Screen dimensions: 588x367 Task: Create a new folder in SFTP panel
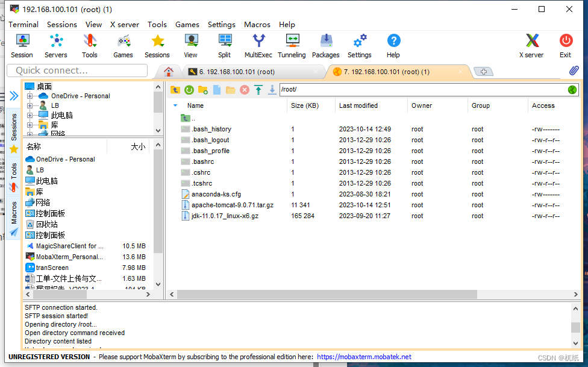pyautogui.click(x=202, y=90)
